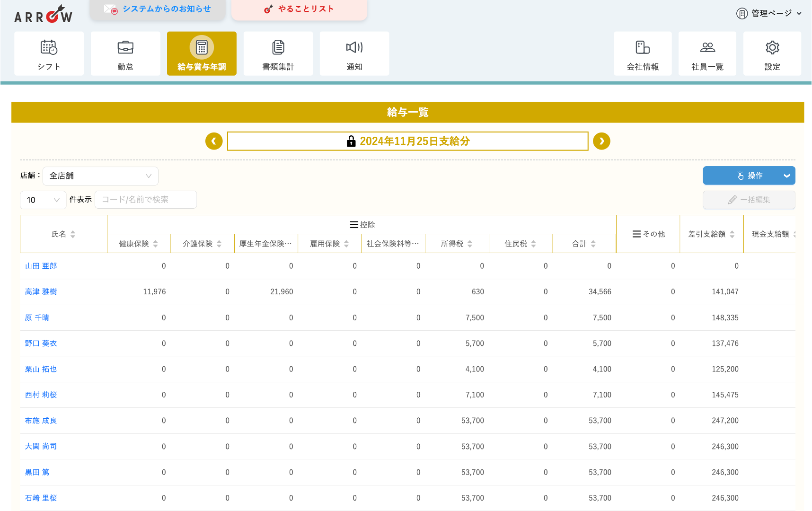Viewport: 812px width, 511px height.
Task: Open employee 布施 成良 link
Action: pos(41,421)
